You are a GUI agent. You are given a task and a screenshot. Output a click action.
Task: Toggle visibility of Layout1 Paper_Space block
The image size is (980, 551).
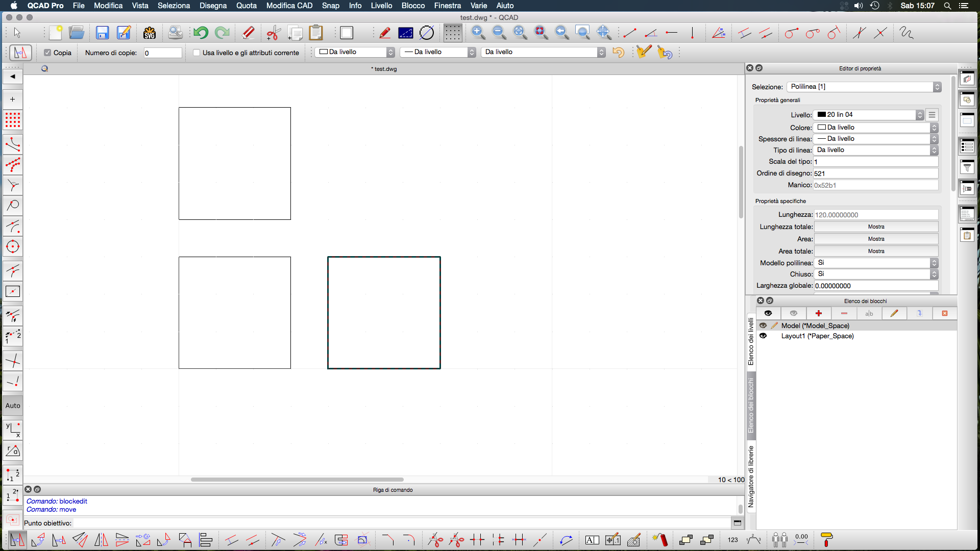(x=763, y=336)
